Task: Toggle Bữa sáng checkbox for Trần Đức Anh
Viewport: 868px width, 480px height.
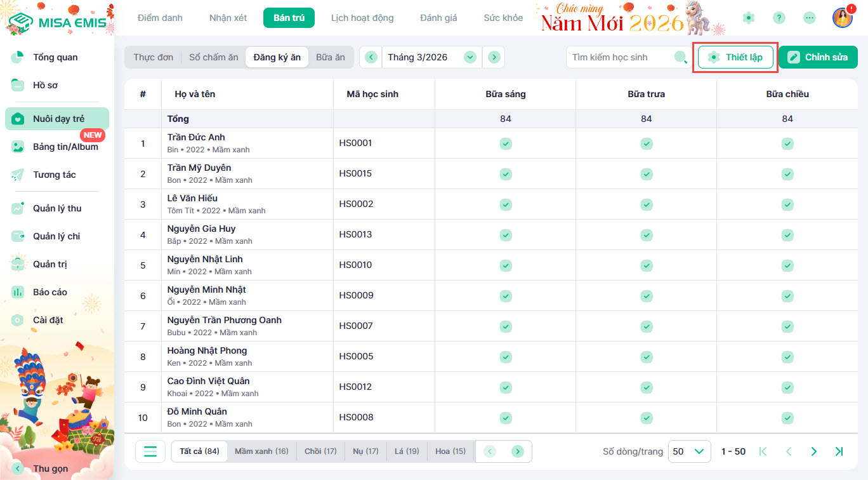Action: pos(506,143)
